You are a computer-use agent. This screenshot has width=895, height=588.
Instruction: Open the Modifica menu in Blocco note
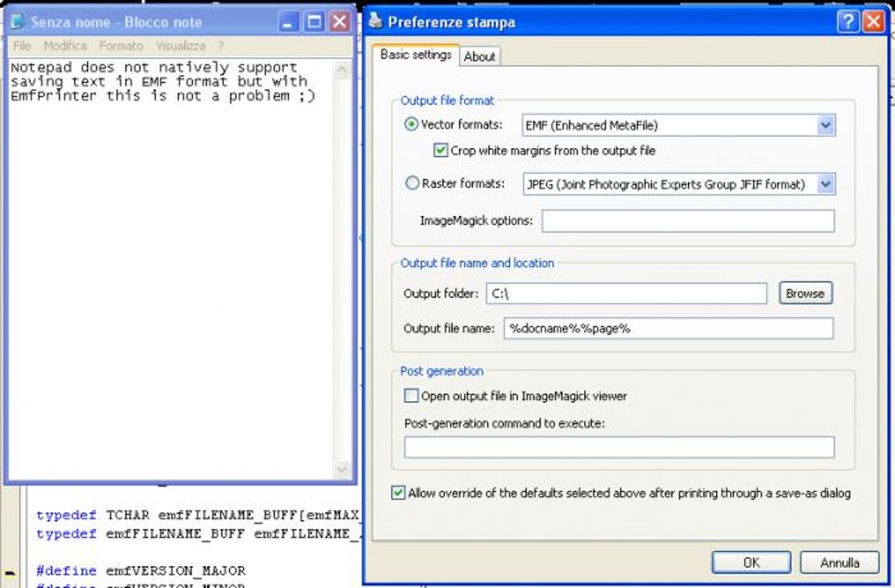point(65,46)
